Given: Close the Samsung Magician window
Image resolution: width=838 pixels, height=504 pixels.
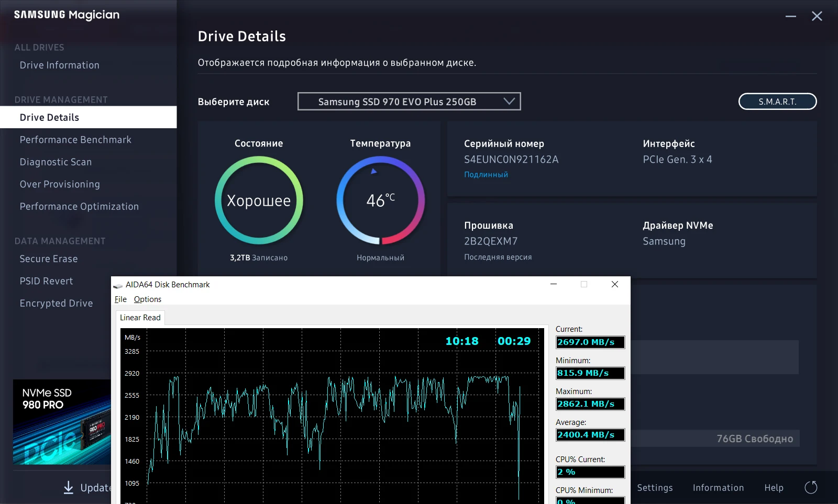Looking at the screenshot, I should point(817,16).
